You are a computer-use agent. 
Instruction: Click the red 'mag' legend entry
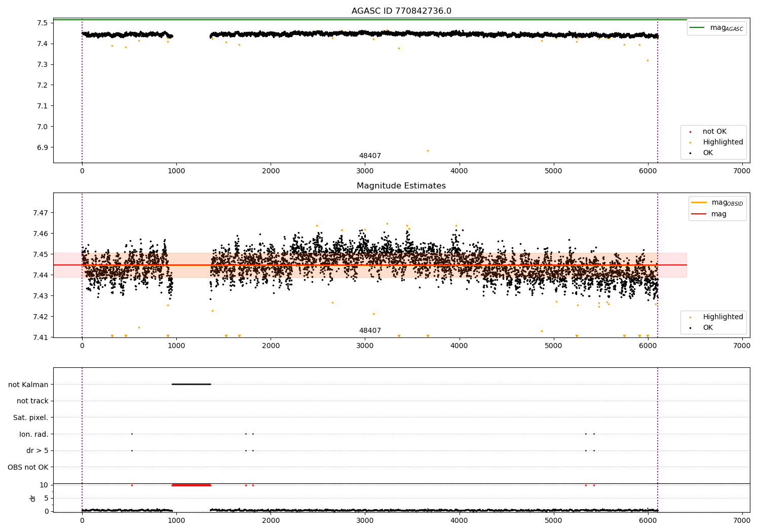[x=709, y=214]
